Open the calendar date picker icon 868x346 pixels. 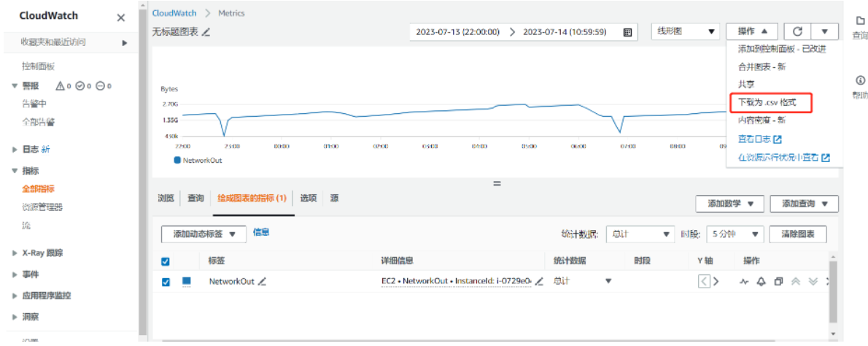[x=627, y=32]
